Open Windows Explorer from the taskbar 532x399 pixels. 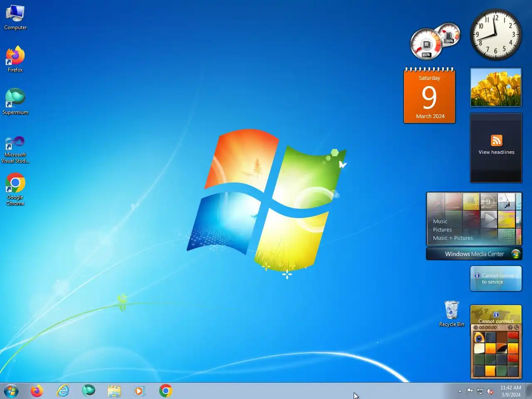[114, 391]
